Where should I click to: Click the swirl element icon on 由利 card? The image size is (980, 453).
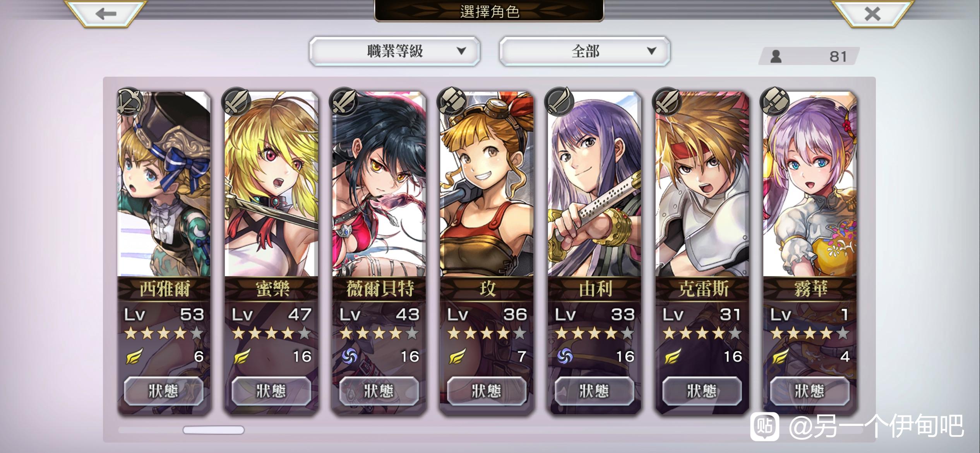[564, 356]
